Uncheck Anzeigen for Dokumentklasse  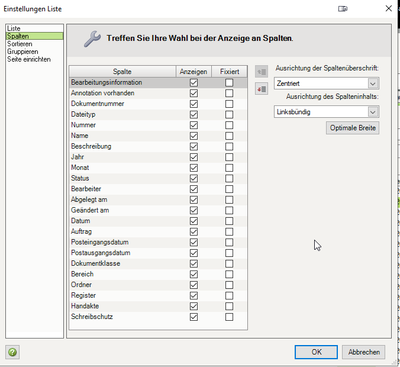point(194,264)
